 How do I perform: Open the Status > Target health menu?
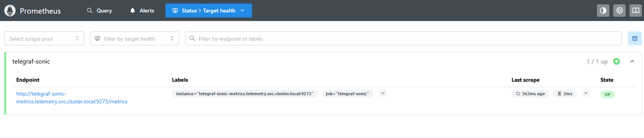pyautogui.click(x=209, y=11)
